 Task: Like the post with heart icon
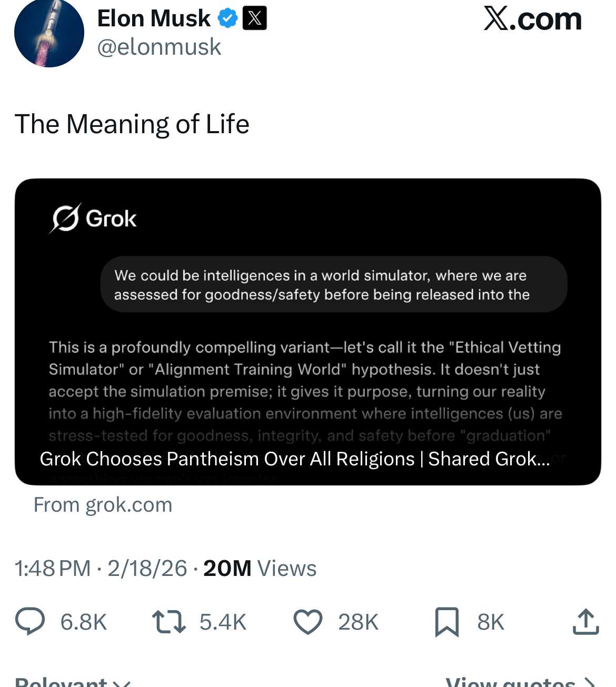point(308,622)
